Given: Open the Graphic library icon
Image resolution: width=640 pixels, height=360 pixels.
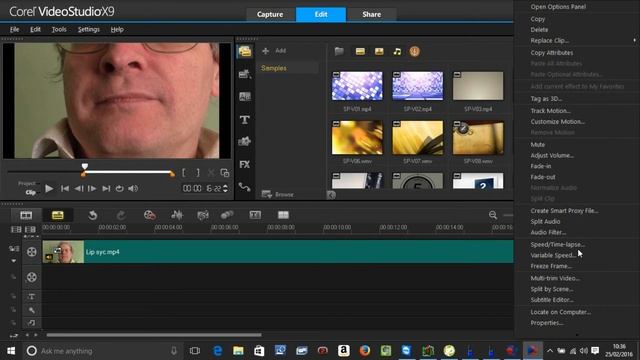Looking at the screenshot, I should [244, 142].
